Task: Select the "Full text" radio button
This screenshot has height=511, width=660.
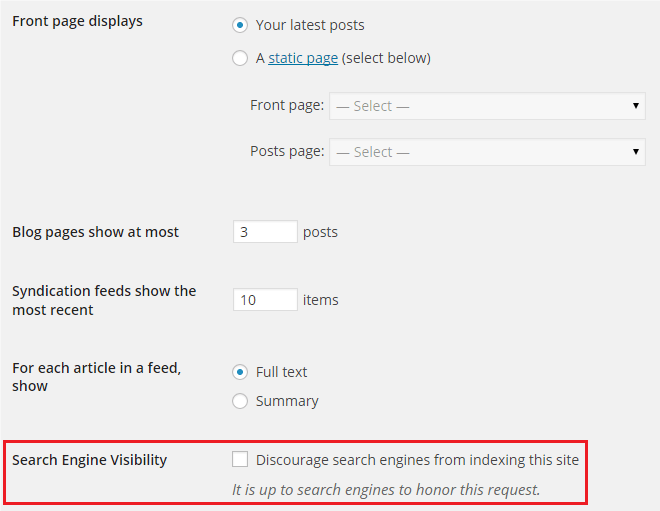Action: (240, 372)
